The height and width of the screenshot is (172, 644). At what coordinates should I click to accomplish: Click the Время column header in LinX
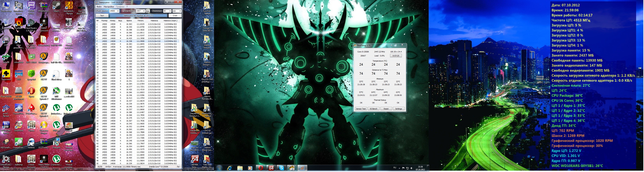point(129,20)
